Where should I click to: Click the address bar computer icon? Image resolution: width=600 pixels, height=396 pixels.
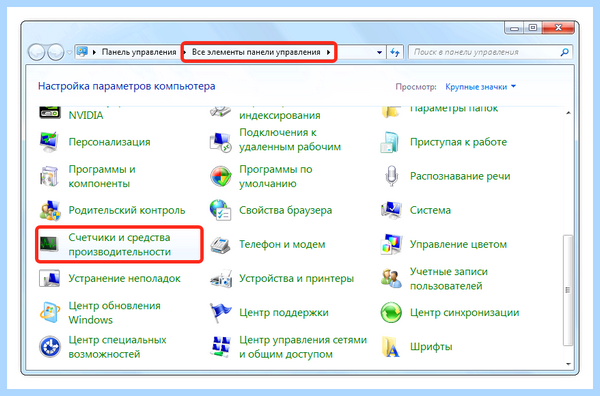point(82,52)
